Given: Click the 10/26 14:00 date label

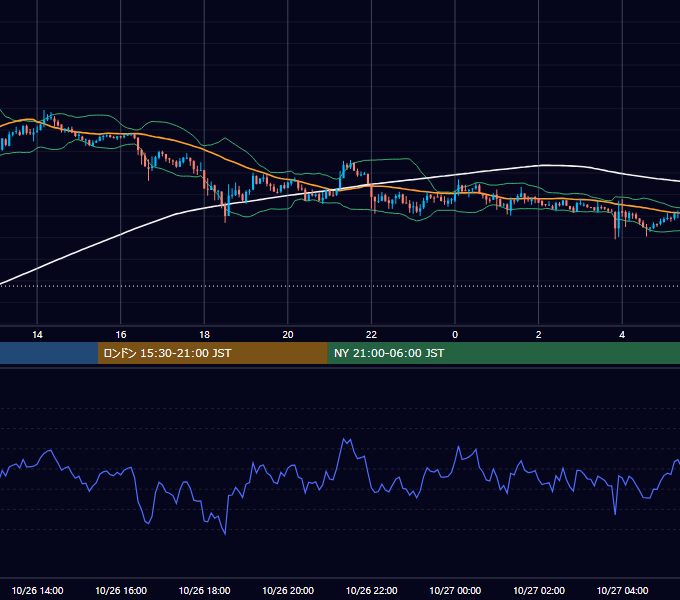Looking at the screenshot, I should (x=37, y=590).
